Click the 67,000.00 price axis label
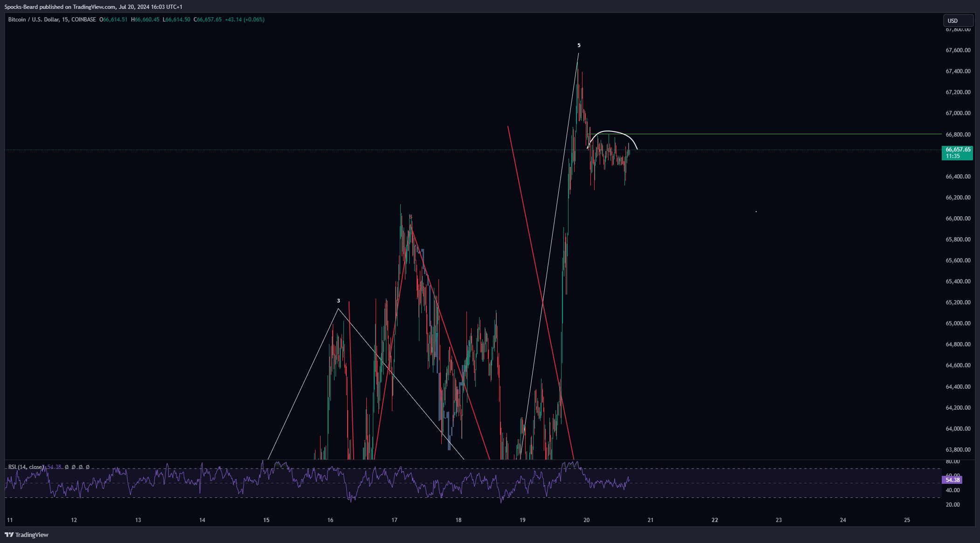980x543 pixels. [958, 113]
